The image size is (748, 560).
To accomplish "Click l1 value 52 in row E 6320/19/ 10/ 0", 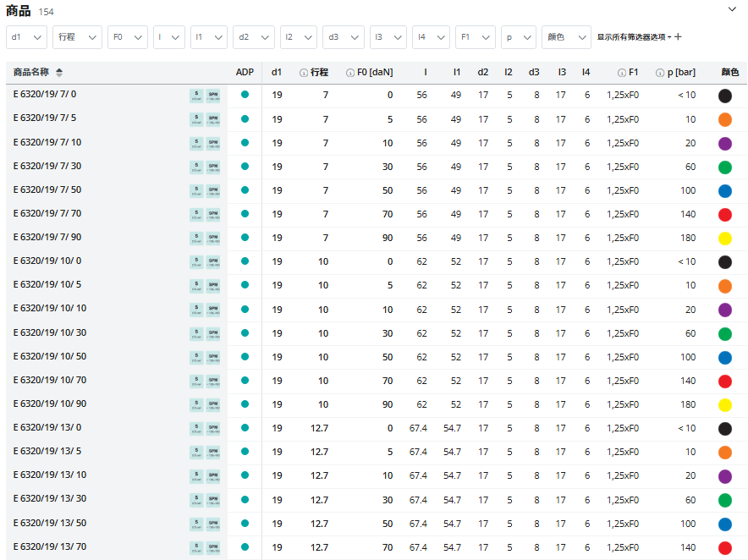I will coord(456,262).
